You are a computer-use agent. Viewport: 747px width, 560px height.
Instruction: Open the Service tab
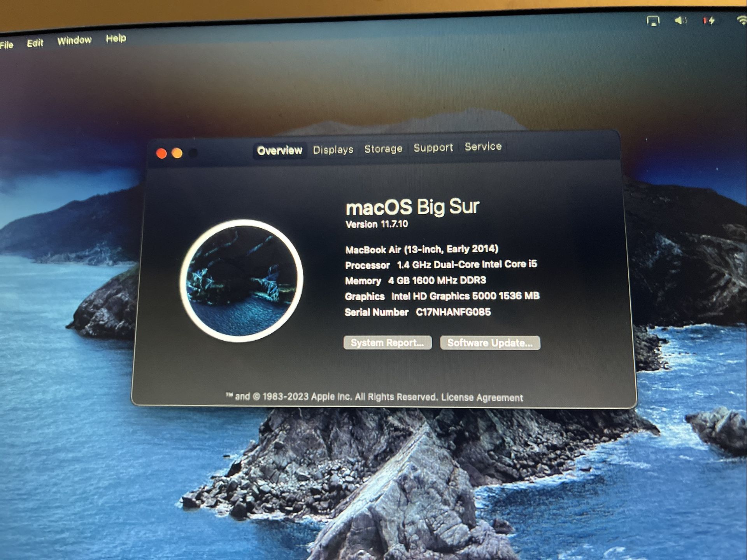(483, 147)
